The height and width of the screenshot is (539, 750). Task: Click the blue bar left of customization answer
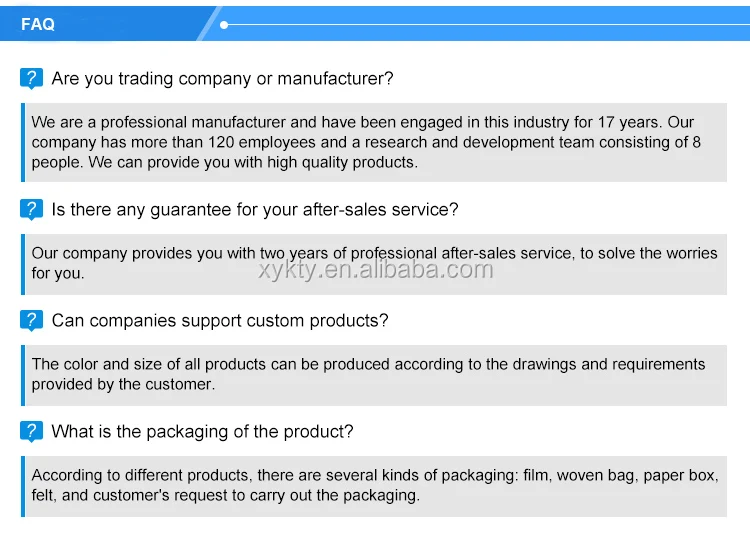(x=23, y=374)
